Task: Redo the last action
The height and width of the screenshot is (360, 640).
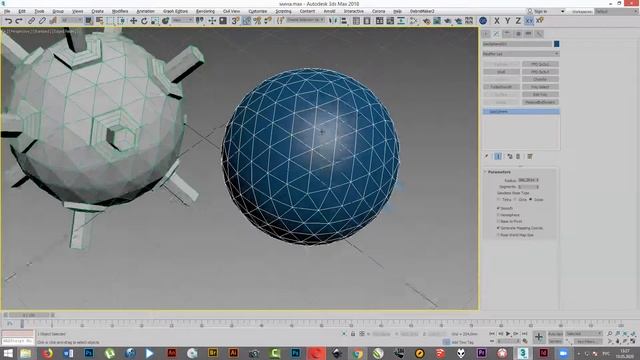Action: point(19,21)
